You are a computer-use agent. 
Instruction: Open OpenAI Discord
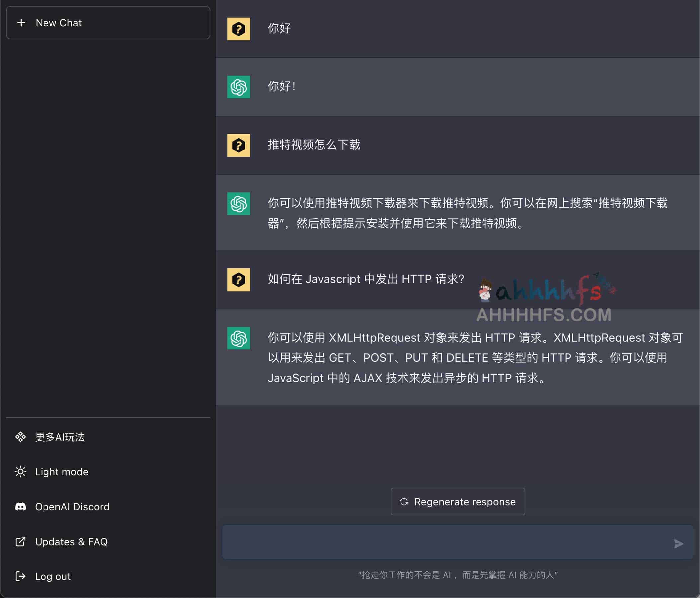pyautogui.click(x=72, y=506)
